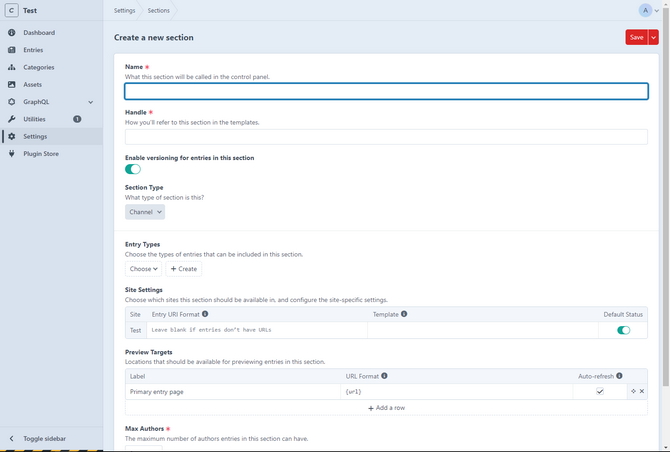Navigate to Sections breadcrumb
This screenshot has height=452, width=670.
click(158, 10)
